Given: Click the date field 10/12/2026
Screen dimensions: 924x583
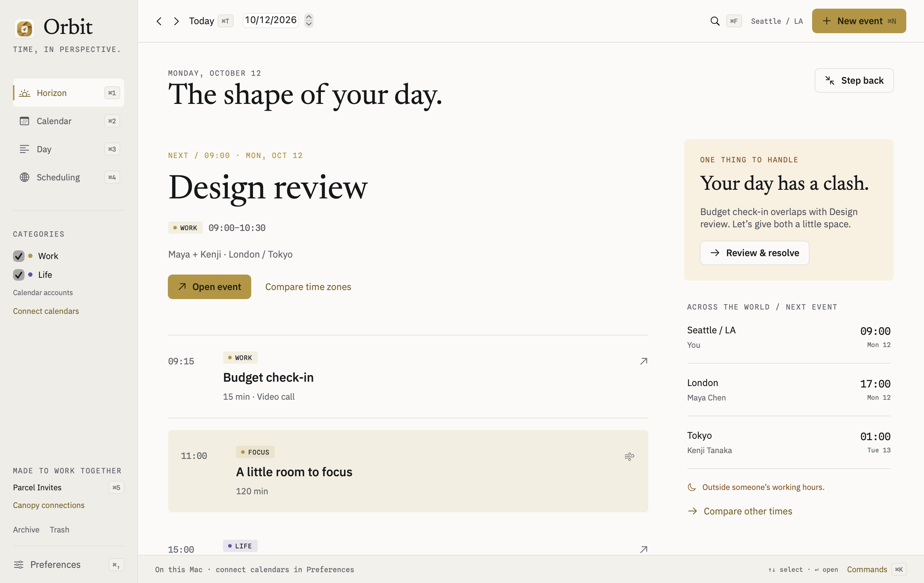Looking at the screenshot, I should pyautogui.click(x=271, y=20).
